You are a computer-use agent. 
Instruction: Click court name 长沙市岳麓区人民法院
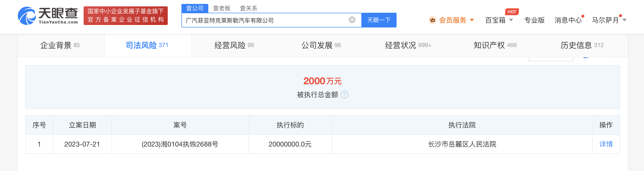click(x=462, y=144)
